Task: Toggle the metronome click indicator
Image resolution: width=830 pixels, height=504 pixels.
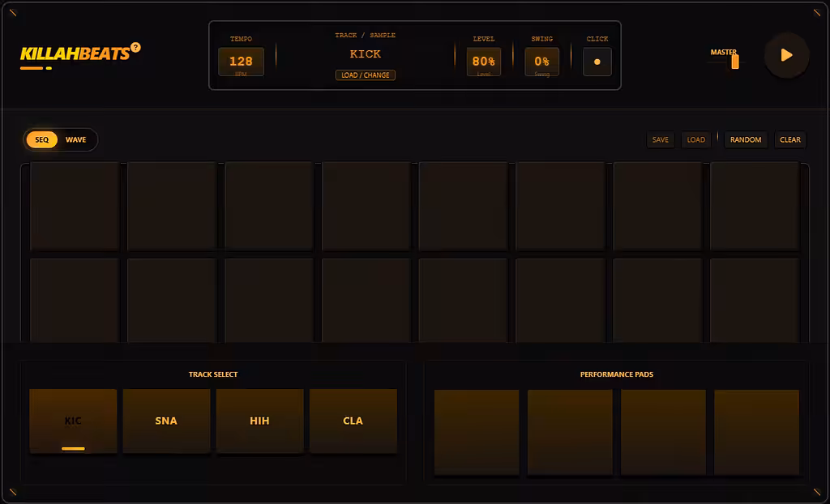Action: click(x=597, y=62)
